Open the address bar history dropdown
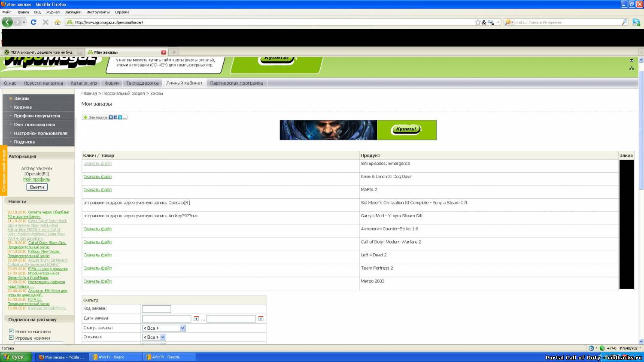 pyautogui.click(x=498, y=22)
